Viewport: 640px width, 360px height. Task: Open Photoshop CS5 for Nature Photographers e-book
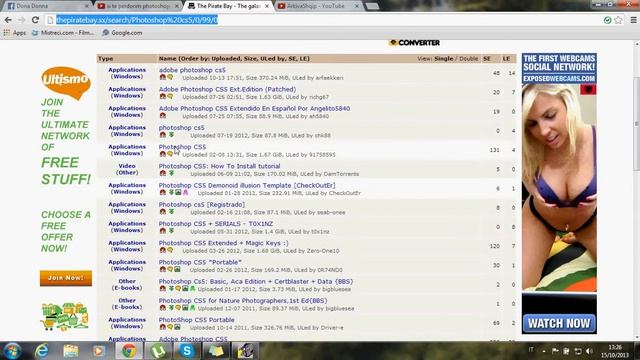click(243, 300)
